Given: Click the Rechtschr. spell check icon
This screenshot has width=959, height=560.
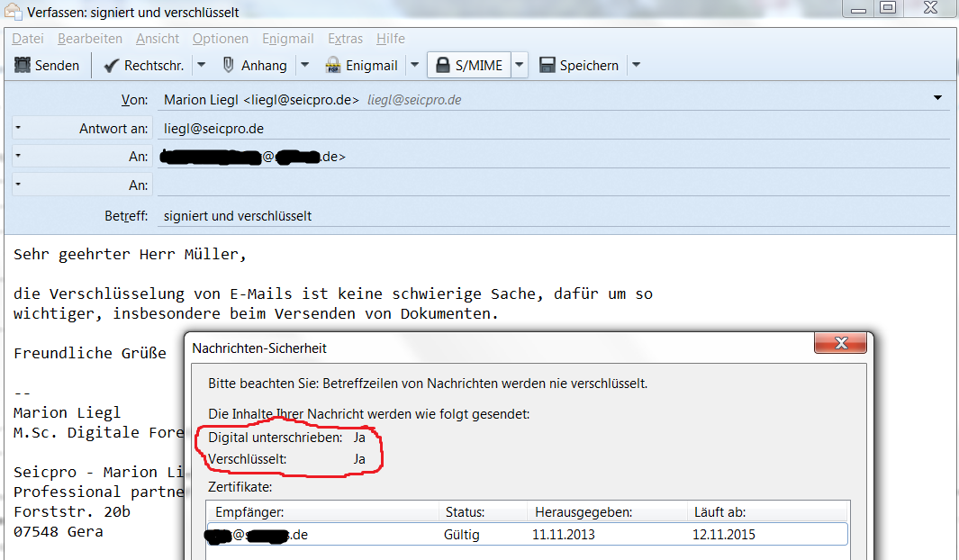Looking at the screenshot, I should point(112,65).
